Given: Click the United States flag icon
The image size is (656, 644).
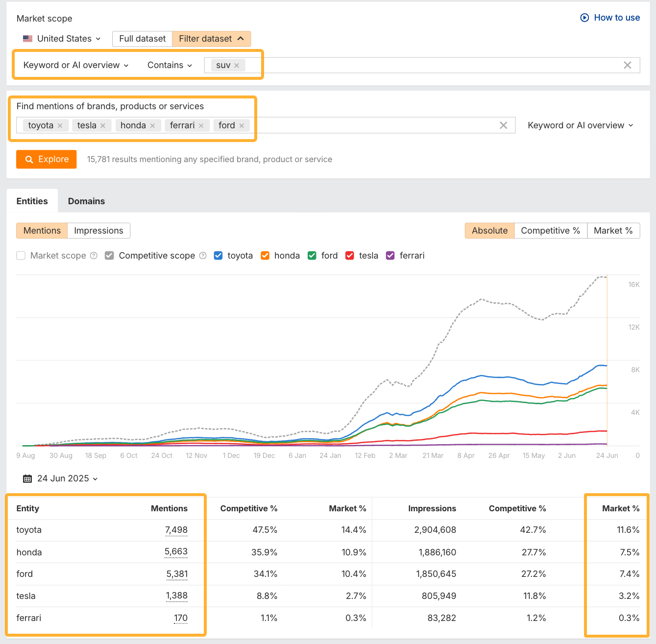Looking at the screenshot, I should (27, 38).
